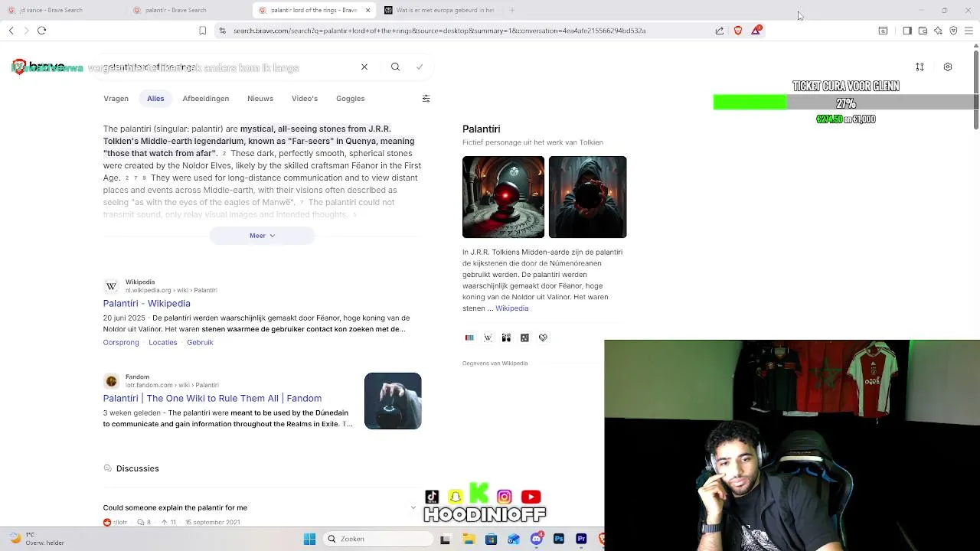Open Brave Rewards triangle icon

[x=756, y=30]
